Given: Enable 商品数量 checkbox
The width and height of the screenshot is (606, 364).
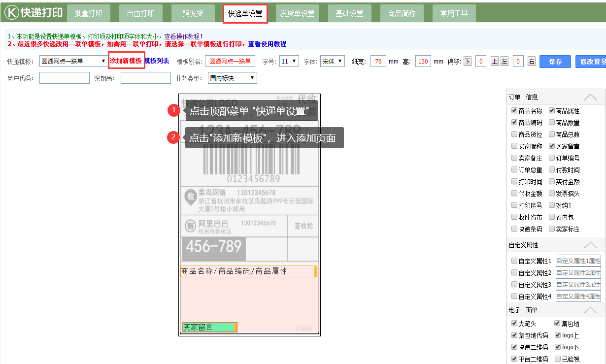Looking at the screenshot, I should [x=552, y=122].
